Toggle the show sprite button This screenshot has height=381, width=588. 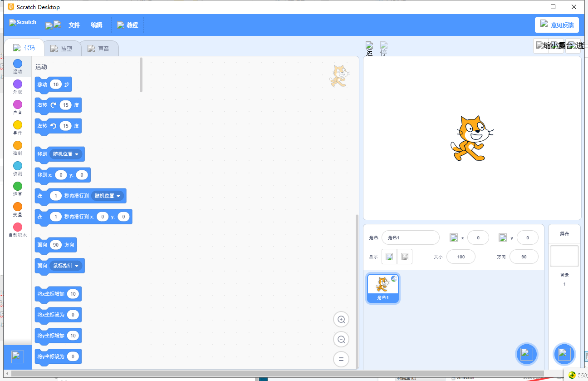pos(389,257)
